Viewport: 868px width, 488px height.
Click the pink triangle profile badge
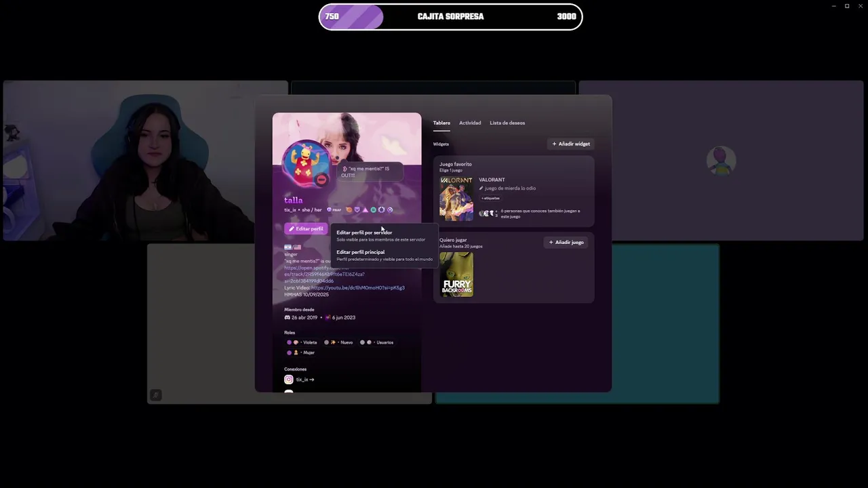tap(365, 210)
